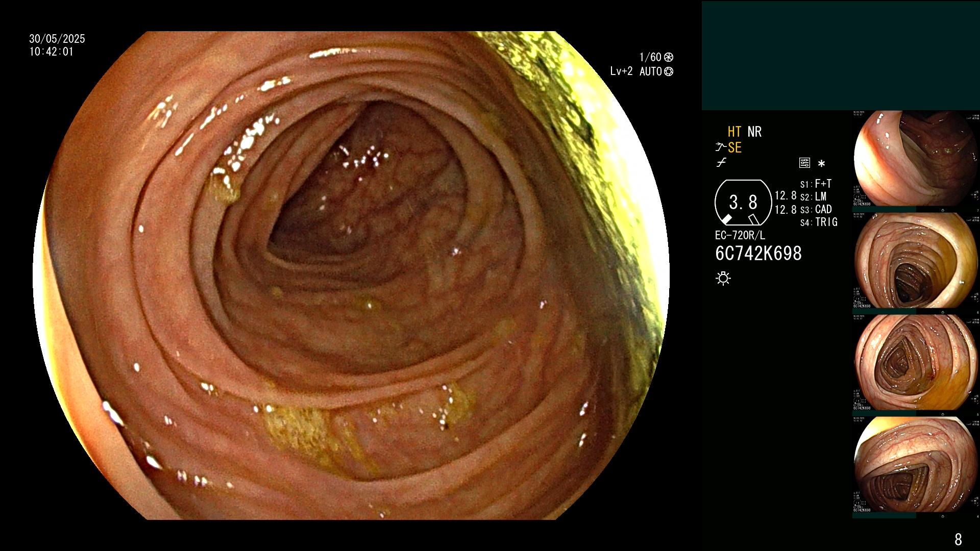Click the S1: F+T switch assignment
This screenshot has width=980, height=551.
(x=816, y=184)
